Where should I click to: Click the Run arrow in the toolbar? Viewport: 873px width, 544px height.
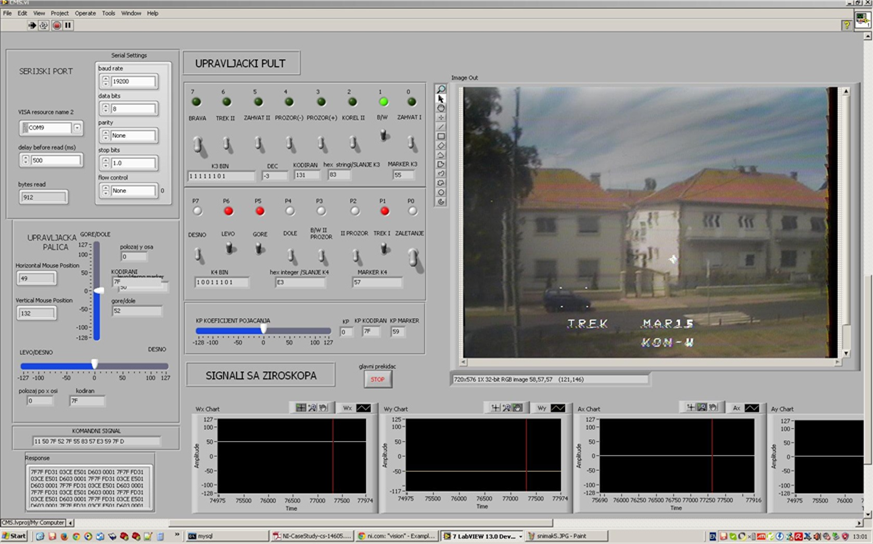point(32,25)
